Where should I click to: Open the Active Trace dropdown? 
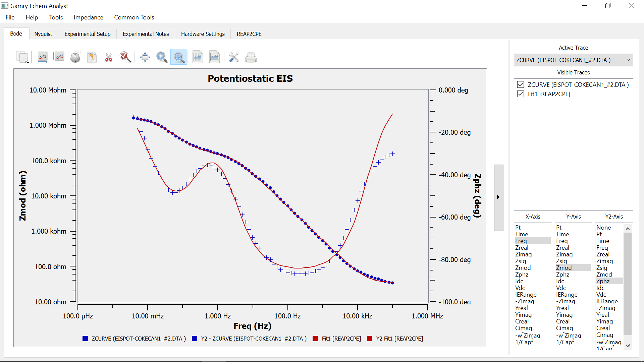(x=628, y=60)
